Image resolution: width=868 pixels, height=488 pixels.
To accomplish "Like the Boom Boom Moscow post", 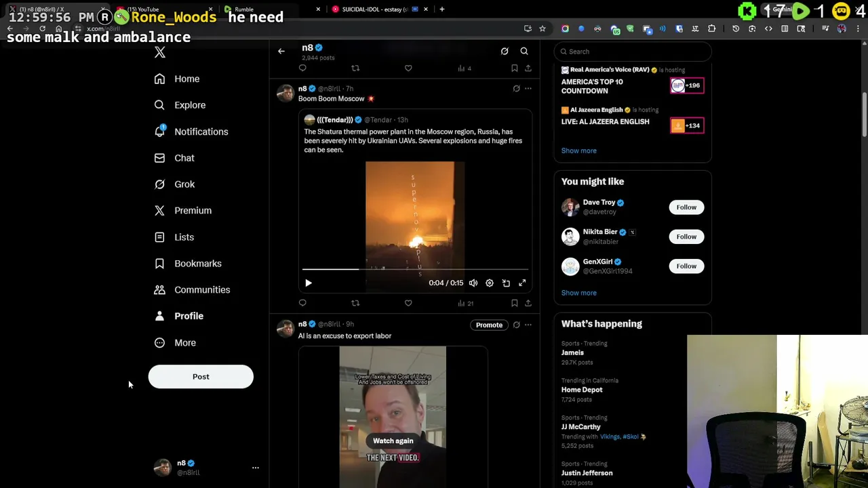I will [408, 303].
